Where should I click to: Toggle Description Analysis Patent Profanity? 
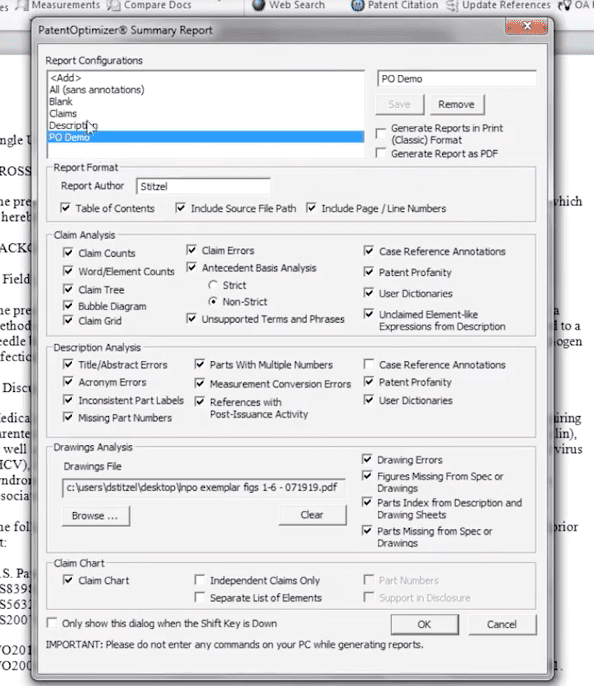tap(369, 382)
